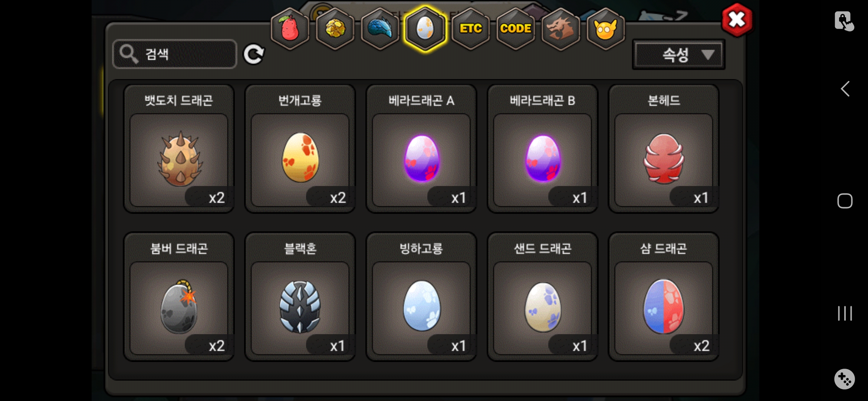This screenshot has height=401, width=868.
Task: Close the inventory with red X
Action: point(737,20)
